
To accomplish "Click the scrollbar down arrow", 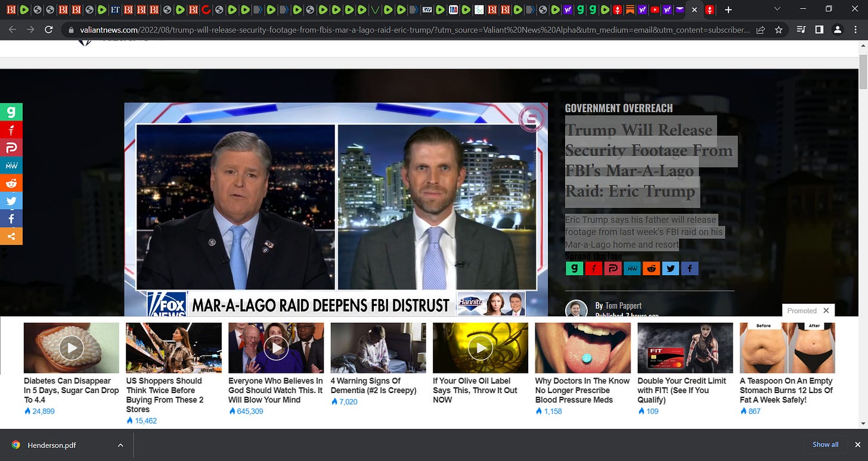I will [x=863, y=423].
